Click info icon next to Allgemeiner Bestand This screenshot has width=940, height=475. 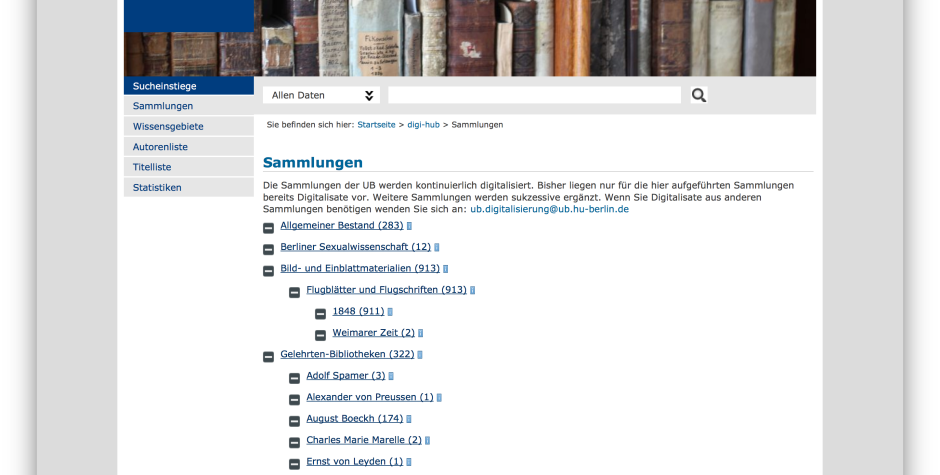pos(409,226)
